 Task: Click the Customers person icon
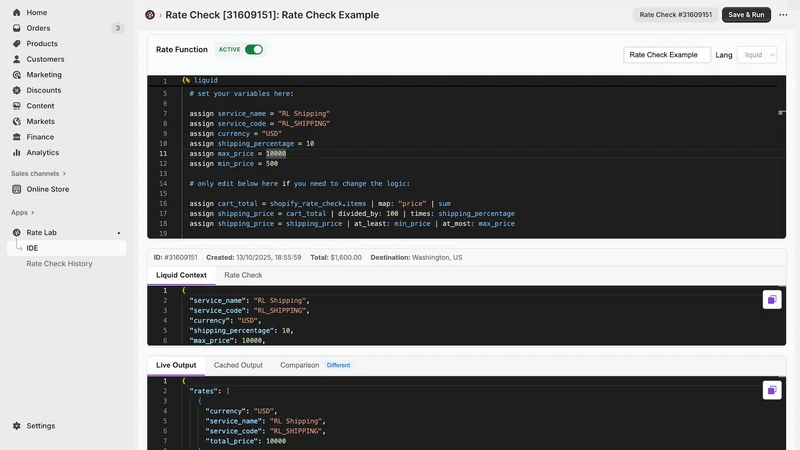[16, 59]
